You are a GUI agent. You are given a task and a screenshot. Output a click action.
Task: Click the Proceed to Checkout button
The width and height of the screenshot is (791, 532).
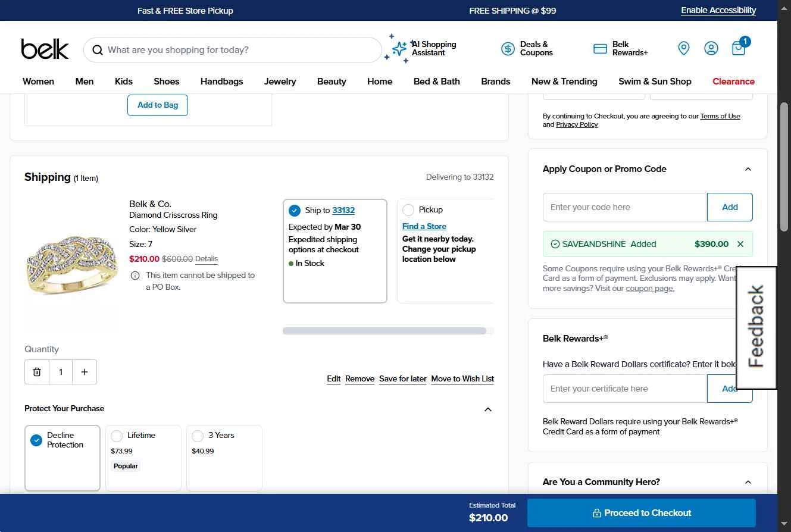point(642,513)
